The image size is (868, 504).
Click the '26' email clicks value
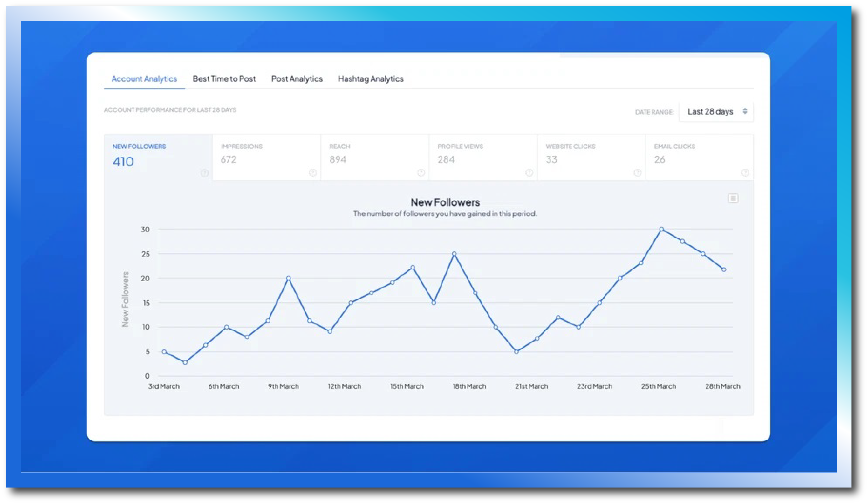tap(660, 160)
